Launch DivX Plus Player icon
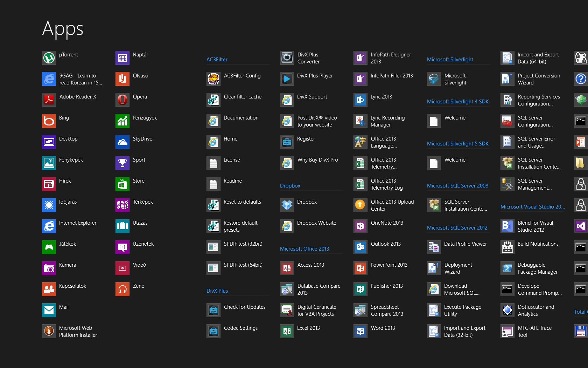 pos(287,79)
